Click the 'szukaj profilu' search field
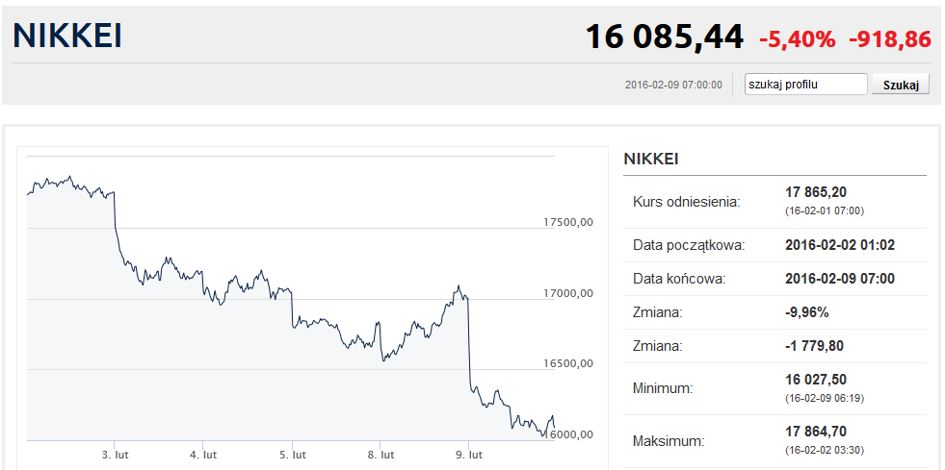Image resolution: width=945 pixels, height=470 pixels. [805, 84]
